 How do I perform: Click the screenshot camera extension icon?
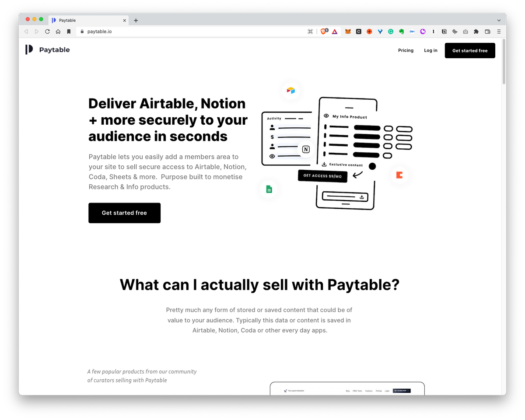tap(465, 31)
